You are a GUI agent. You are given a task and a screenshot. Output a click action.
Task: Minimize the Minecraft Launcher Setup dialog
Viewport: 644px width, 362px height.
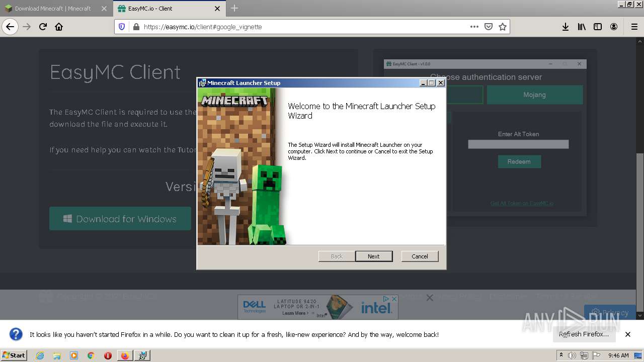pyautogui.click(x=423, y=83)
